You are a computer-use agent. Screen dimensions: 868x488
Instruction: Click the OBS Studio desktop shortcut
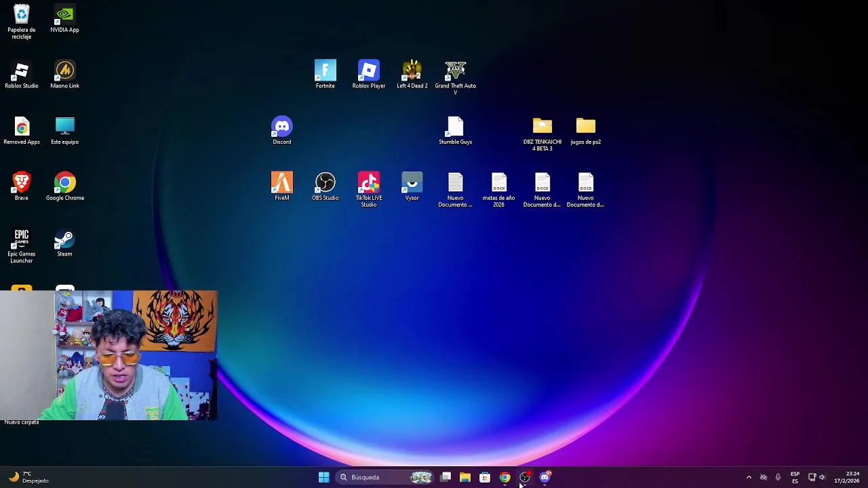click(325, 186)
